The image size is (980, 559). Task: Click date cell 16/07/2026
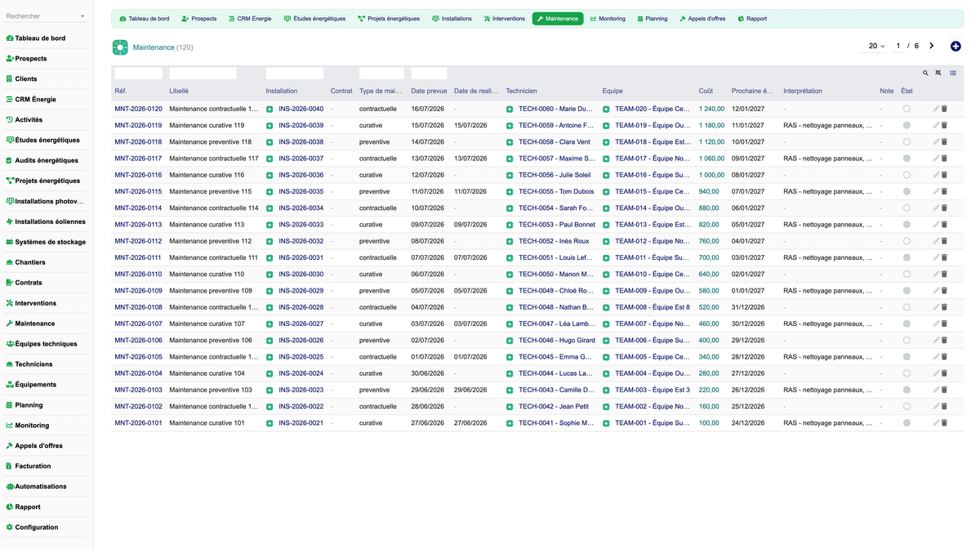428,109
